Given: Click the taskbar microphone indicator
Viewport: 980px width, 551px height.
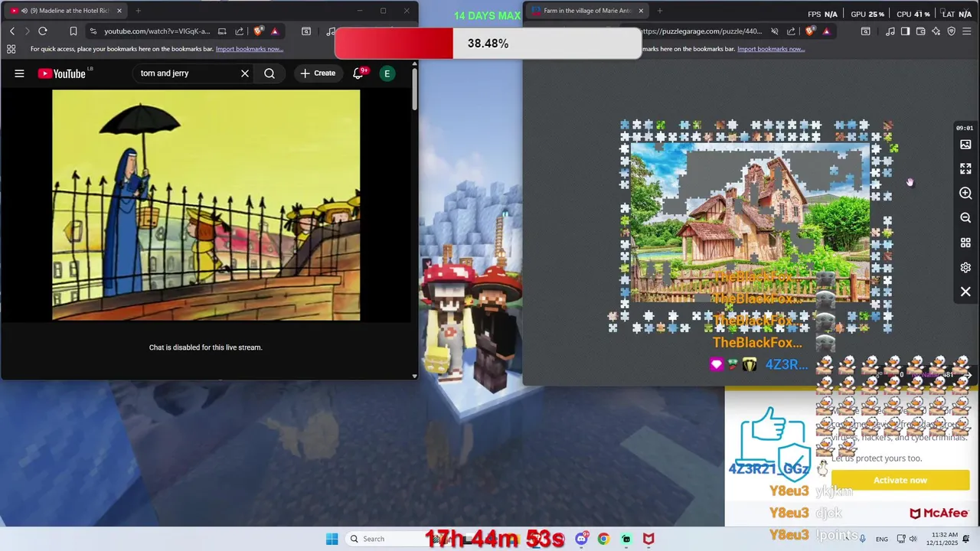Looking at the screenshot, I should [x=863, y=539].
